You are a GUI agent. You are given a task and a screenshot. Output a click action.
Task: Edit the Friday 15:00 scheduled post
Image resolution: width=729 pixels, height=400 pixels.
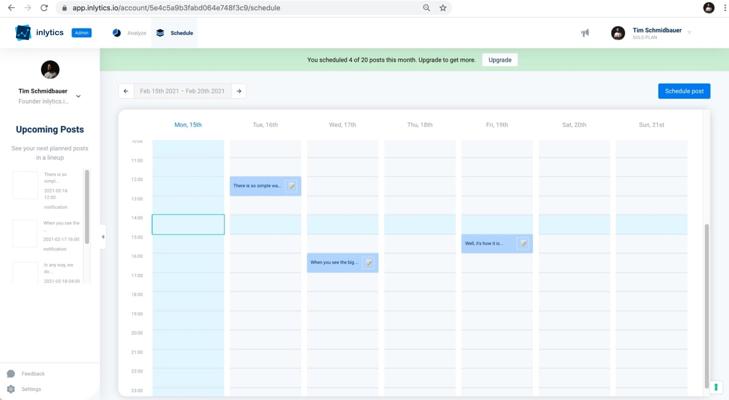click(x=523, y=243)
